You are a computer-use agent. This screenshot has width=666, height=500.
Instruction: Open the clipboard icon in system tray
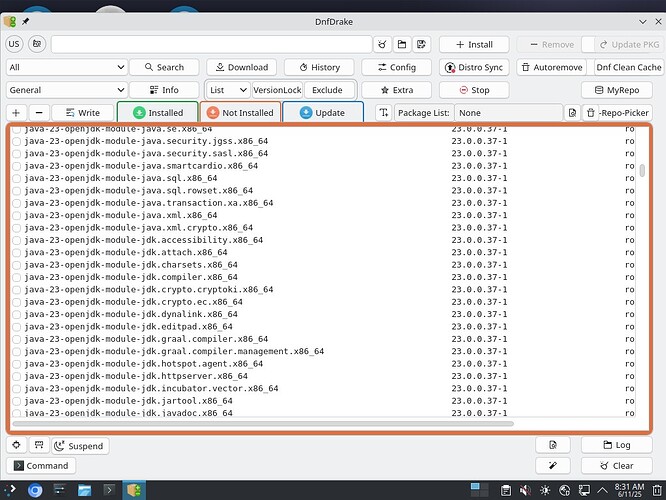coord(506,491)
